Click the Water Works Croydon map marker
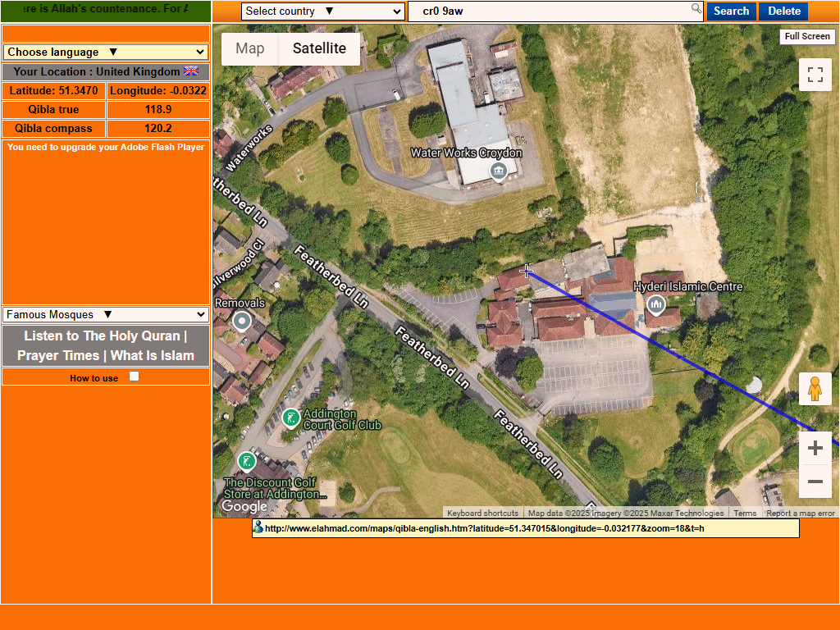 click(x=499, y=172)
